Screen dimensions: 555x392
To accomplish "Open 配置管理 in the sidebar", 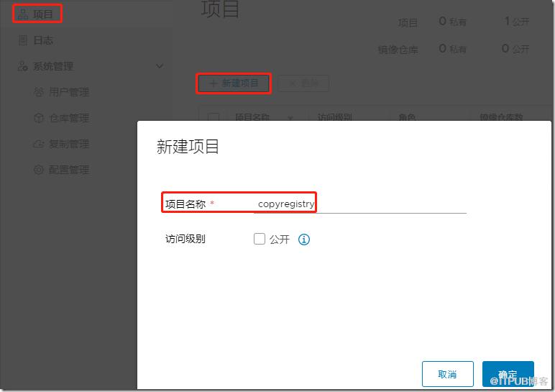I will [x=69, y=170].
